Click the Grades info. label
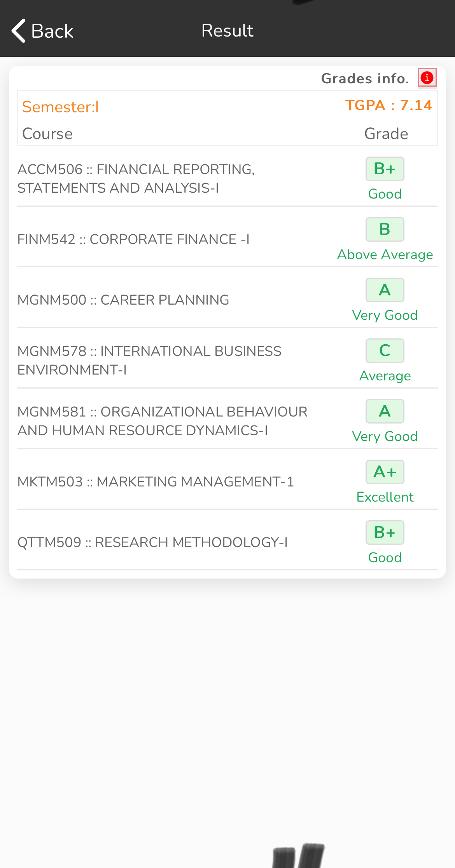 pos(365,78)
